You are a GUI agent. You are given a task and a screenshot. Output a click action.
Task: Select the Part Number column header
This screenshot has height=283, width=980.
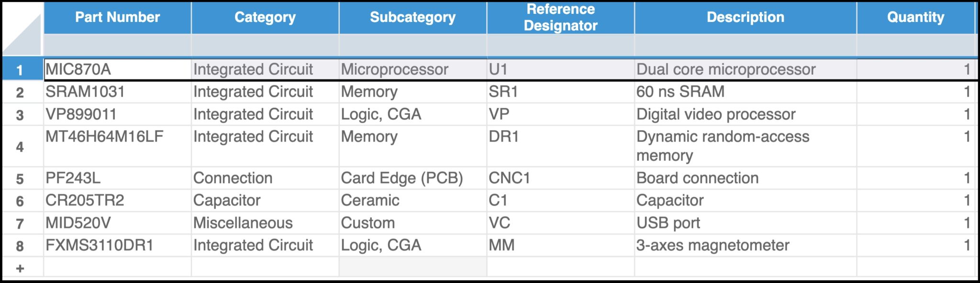click(x=117, y=18)
